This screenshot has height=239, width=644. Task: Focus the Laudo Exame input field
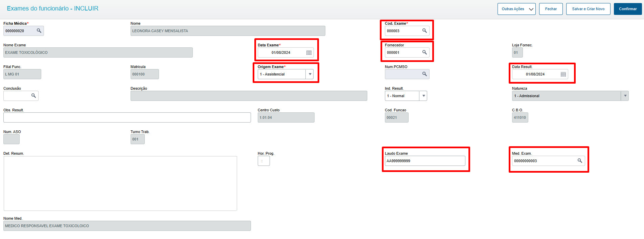pyautogui.click(x=424, y=161)
